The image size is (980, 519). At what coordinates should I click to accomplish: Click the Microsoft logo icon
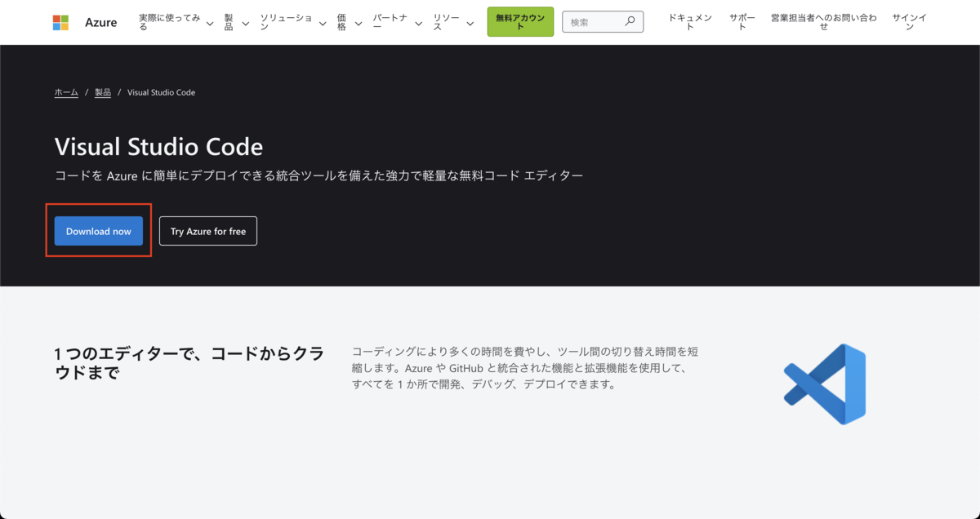click(x=60, y=22)
